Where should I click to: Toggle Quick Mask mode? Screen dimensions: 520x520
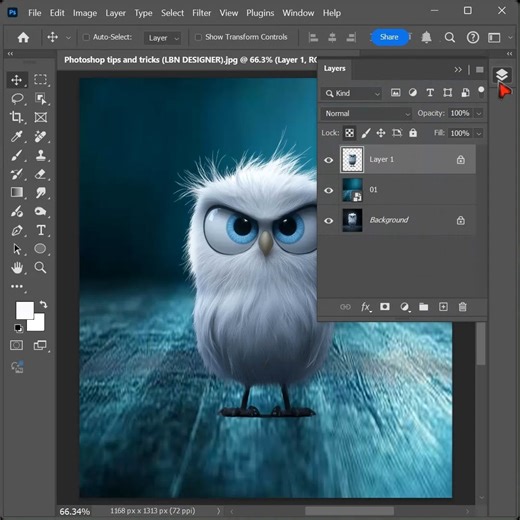tap(17, 345)
